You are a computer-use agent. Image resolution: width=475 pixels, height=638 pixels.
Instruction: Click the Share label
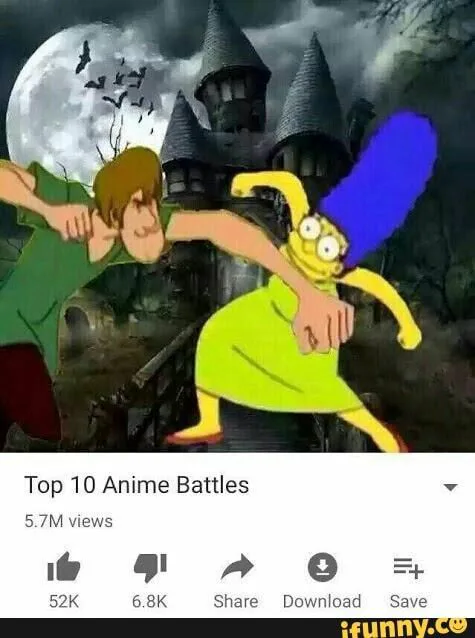(236, 601)
